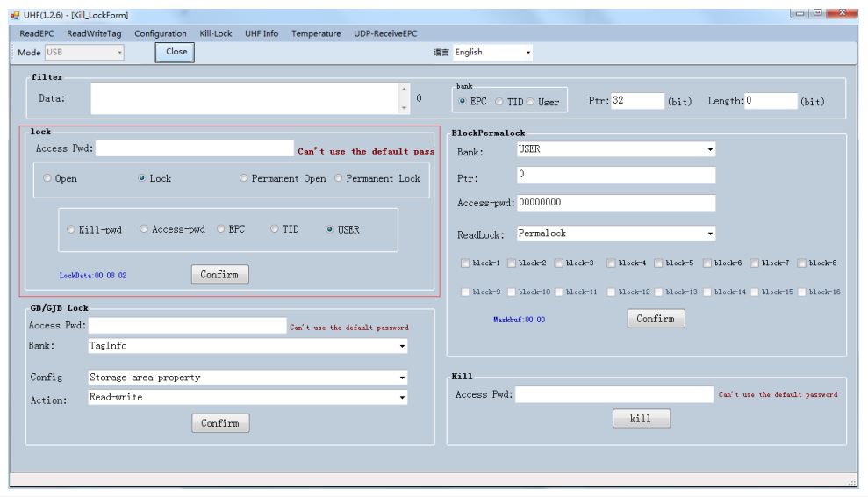This screenshot has width=868, height=497.
Task: Open the Temperature menu
Action: [x=316, y=33]
